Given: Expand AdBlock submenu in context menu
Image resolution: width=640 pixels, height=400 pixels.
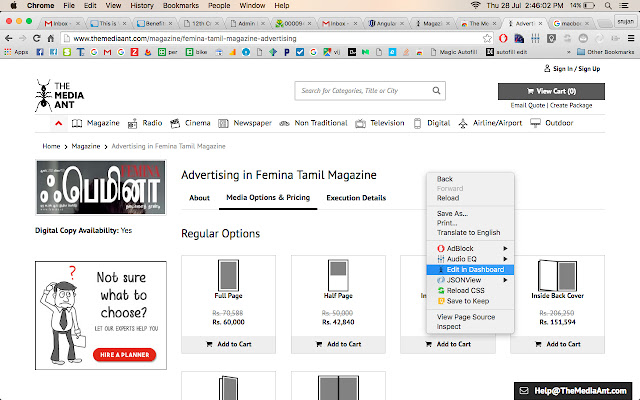Looking at the screenshot, I should click(470, 248).
